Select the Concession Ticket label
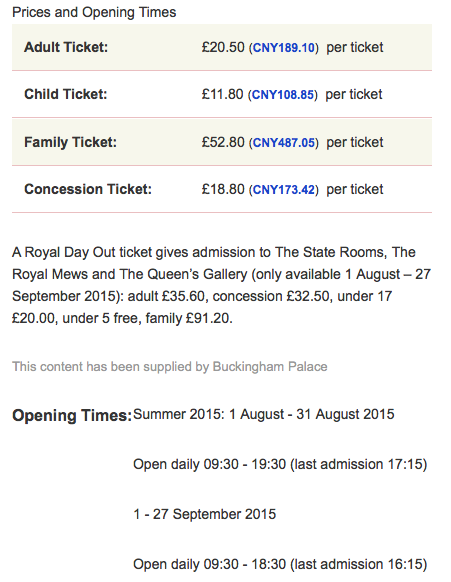 [x=88, y=189]
